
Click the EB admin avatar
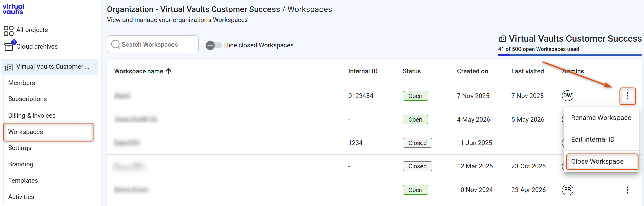(567, 190)
